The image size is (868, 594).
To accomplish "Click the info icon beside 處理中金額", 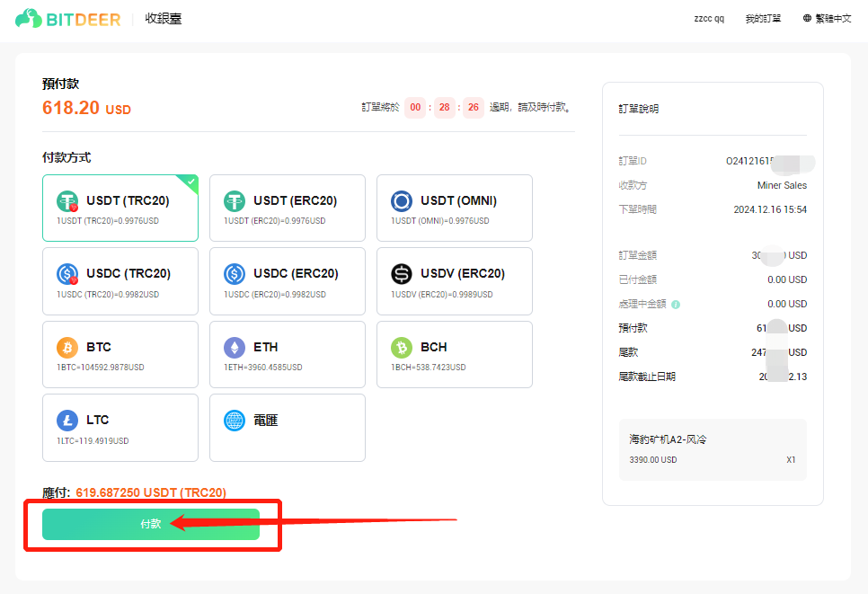I will point(676,305).
